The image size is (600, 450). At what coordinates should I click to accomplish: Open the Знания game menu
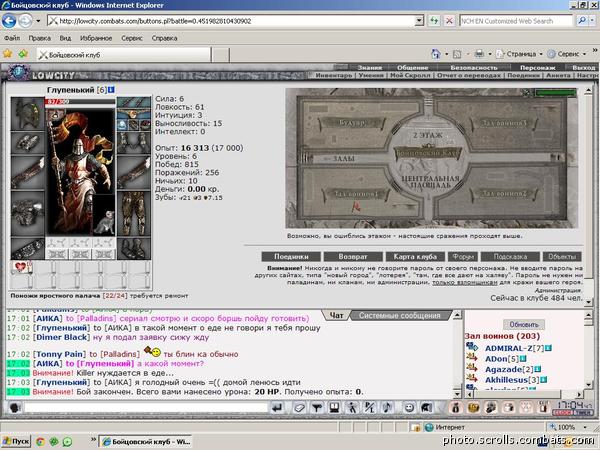click(370, 67)
